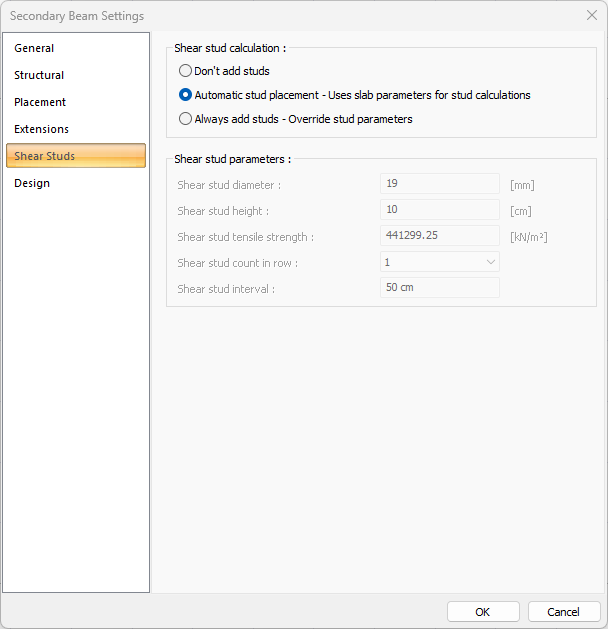Click the Shear stud interval field
The height and width of the screenshot is (629, 608).
[x=439, y=288]
